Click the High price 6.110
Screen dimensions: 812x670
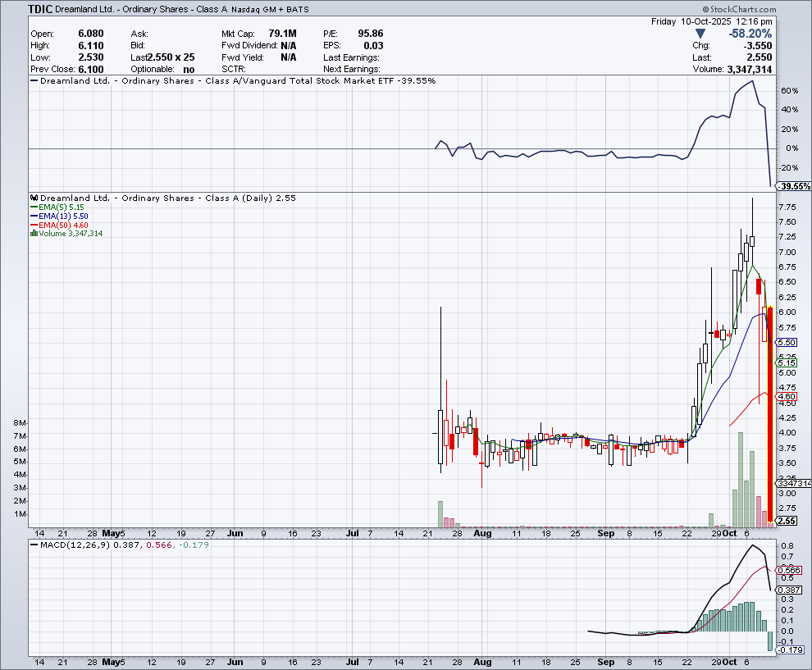click(90, 46)
